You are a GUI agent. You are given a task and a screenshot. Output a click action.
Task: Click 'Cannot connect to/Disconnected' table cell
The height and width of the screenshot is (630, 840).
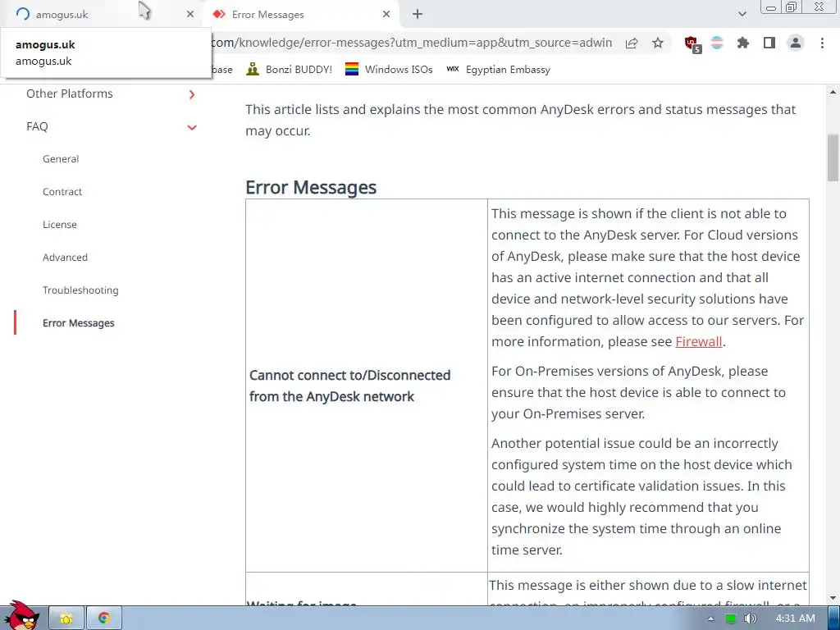367,386
